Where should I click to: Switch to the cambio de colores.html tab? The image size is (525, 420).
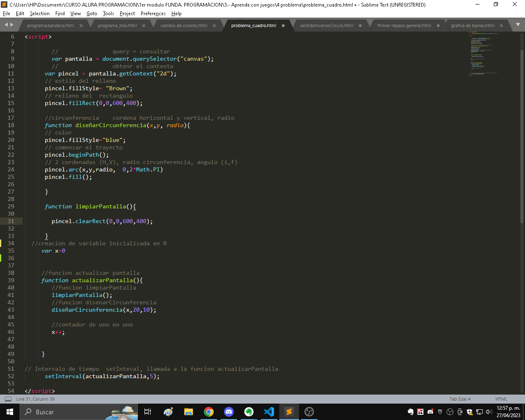(184, 25)
